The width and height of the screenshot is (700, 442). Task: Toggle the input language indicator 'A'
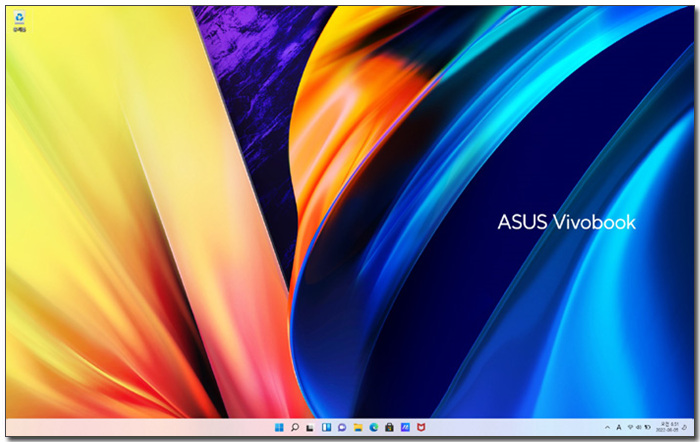(619, 427)
